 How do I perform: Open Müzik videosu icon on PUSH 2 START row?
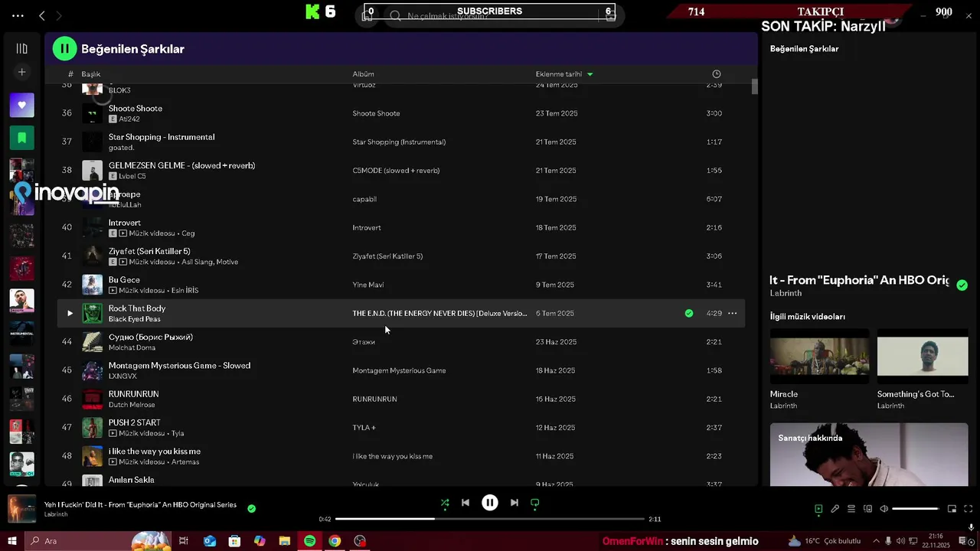coord(113,433)
